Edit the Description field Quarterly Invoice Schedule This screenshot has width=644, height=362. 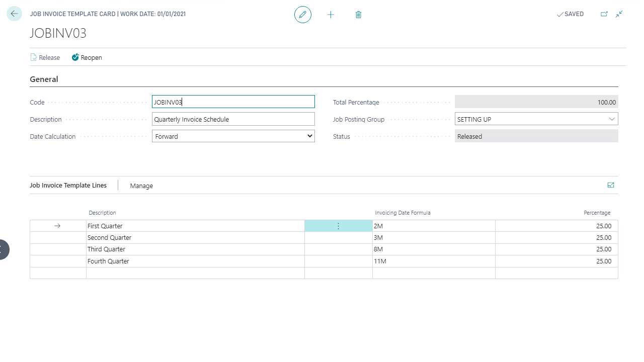(x=233, y=119)
